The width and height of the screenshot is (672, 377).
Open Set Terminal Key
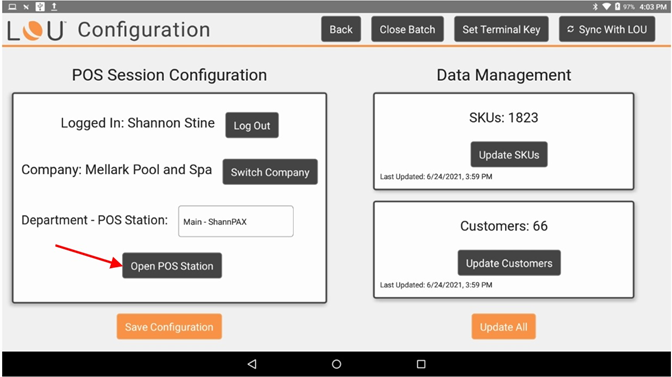click(x=501, y=30)
